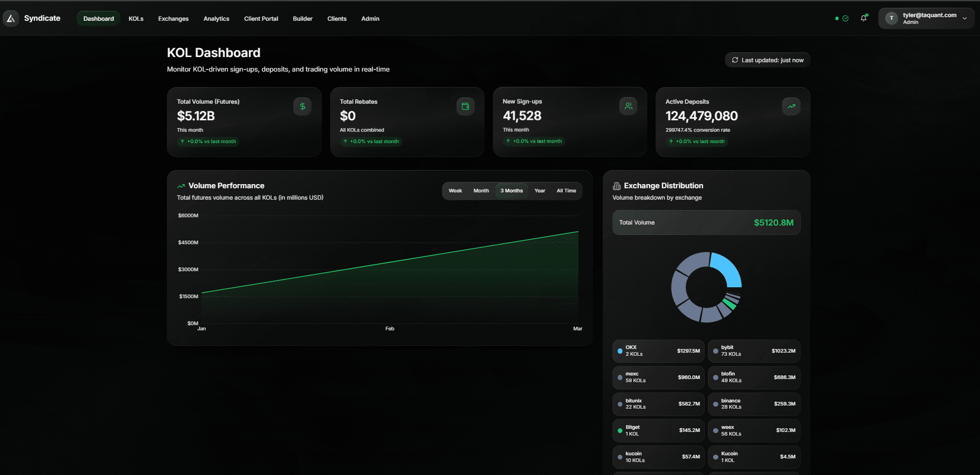Viewport: 980px width, 475px height.
Task: Open the tyler@taquant.com account dropdown
Action: coord(927,18)
